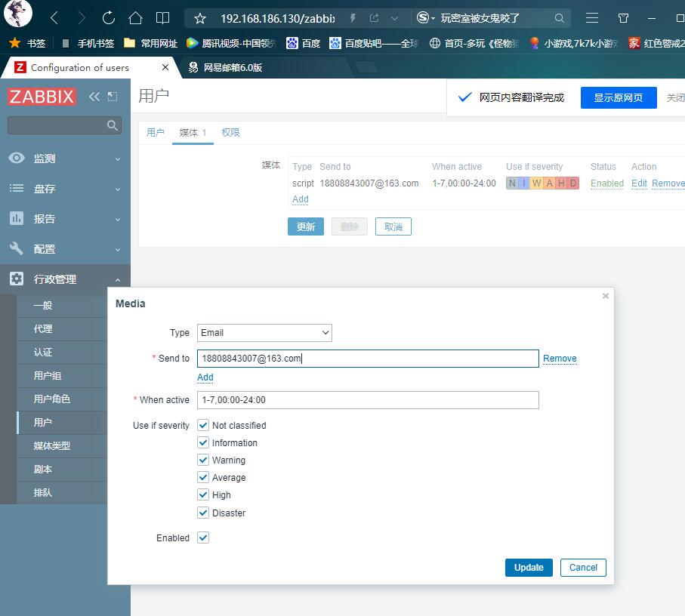Open 小游戏,7k7k bookmark

point(573,43)
